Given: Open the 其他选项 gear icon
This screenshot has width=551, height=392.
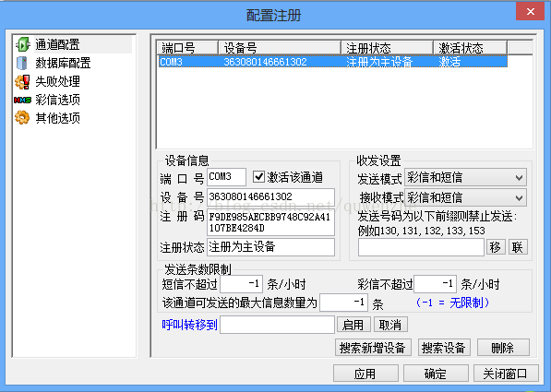Looking at the screenshot, I should (22, 118).
